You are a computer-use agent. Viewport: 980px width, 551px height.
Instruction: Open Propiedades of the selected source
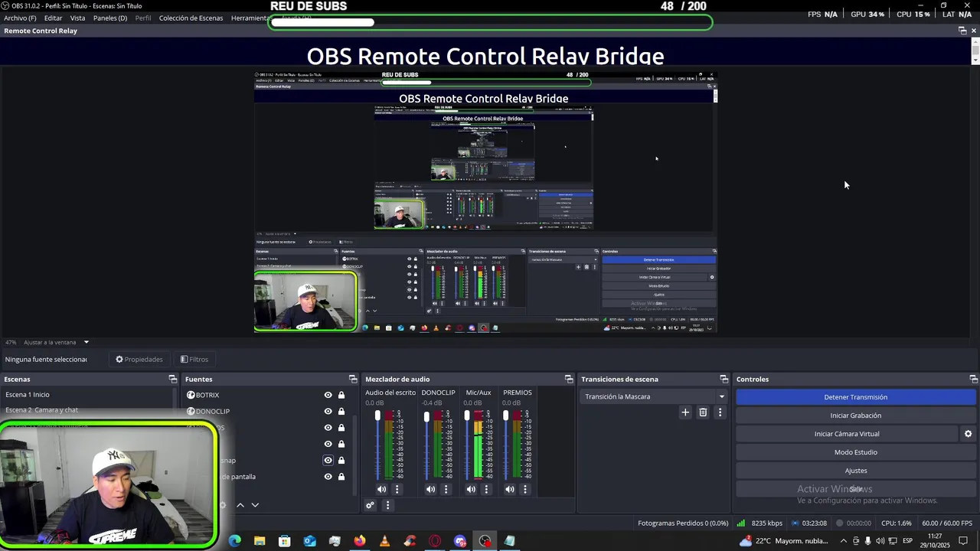(x=139, y=359)
